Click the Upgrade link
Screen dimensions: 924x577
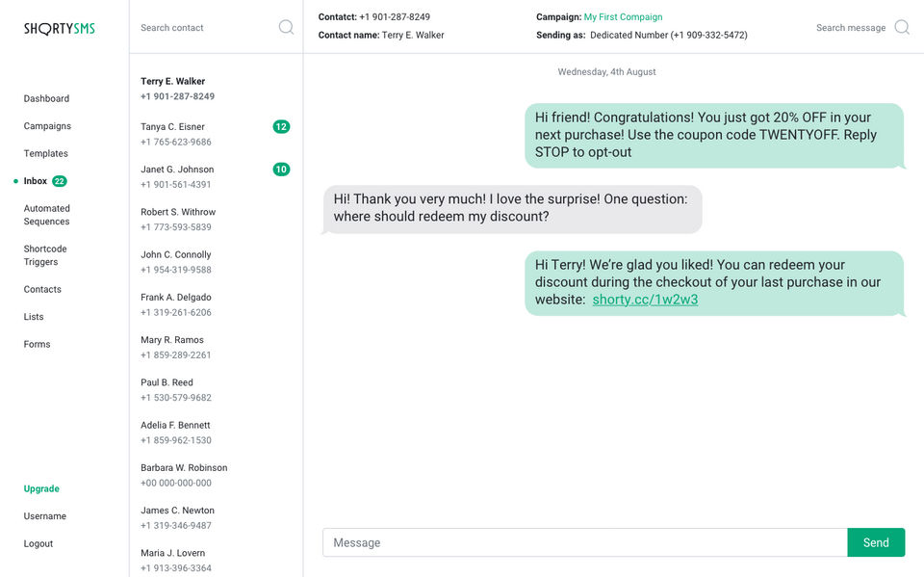[41, 488]
